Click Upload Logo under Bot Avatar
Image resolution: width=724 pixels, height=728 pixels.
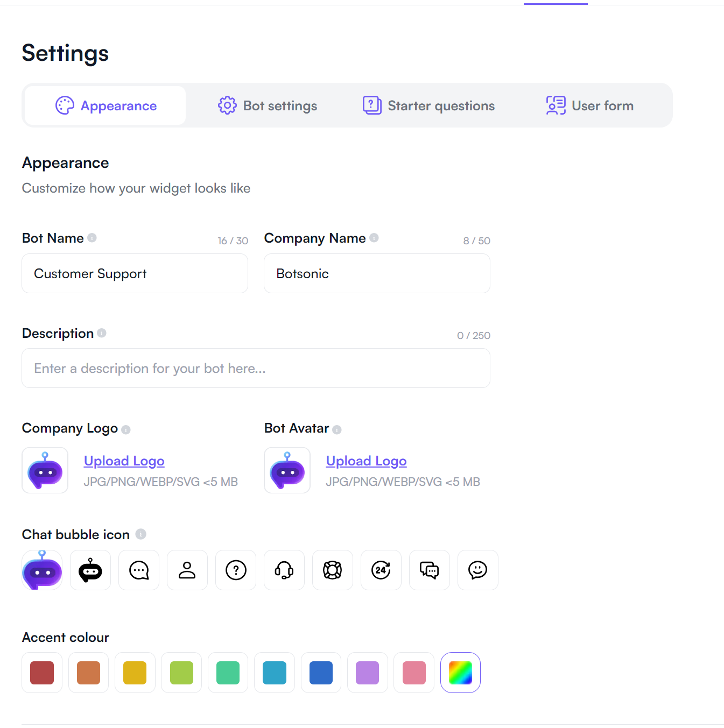click(x=367, y=461)
